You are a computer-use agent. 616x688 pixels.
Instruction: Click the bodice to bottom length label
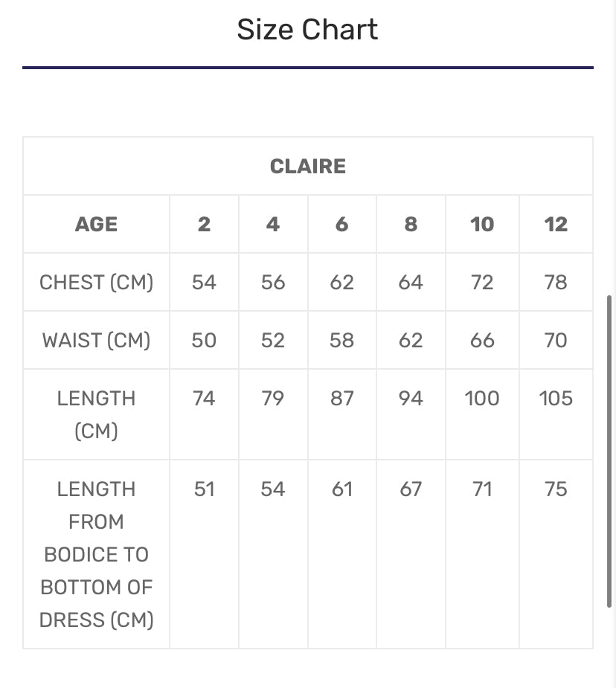click(x=96, y=554)
